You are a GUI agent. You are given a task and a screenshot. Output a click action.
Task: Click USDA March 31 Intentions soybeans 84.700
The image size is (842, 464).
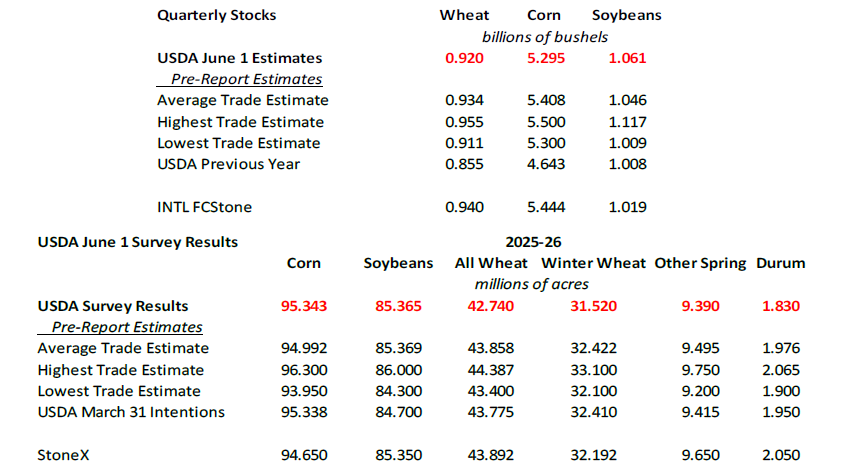398,412
